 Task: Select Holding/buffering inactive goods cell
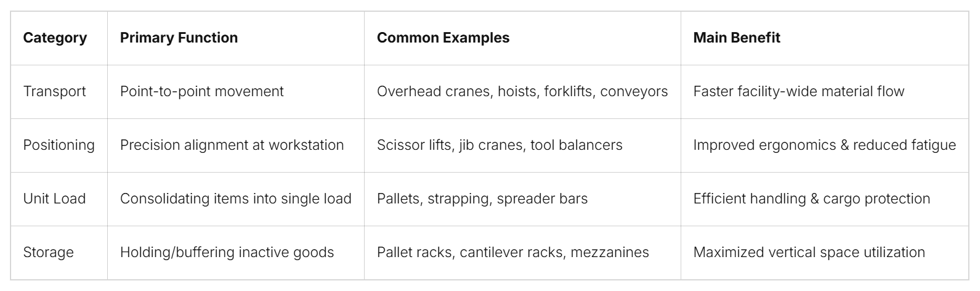[236, 253]
